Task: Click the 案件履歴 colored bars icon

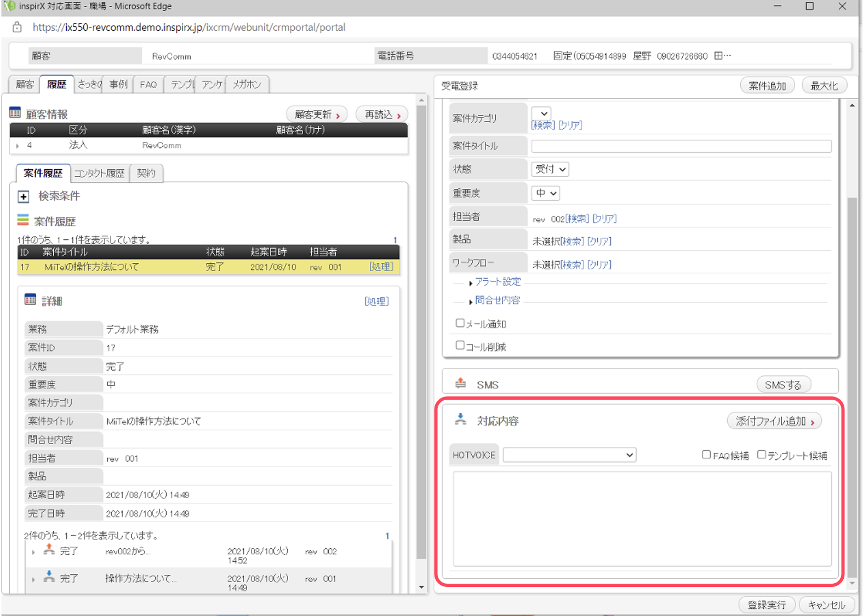Action: pyautogui.click(x=22, y=220)
